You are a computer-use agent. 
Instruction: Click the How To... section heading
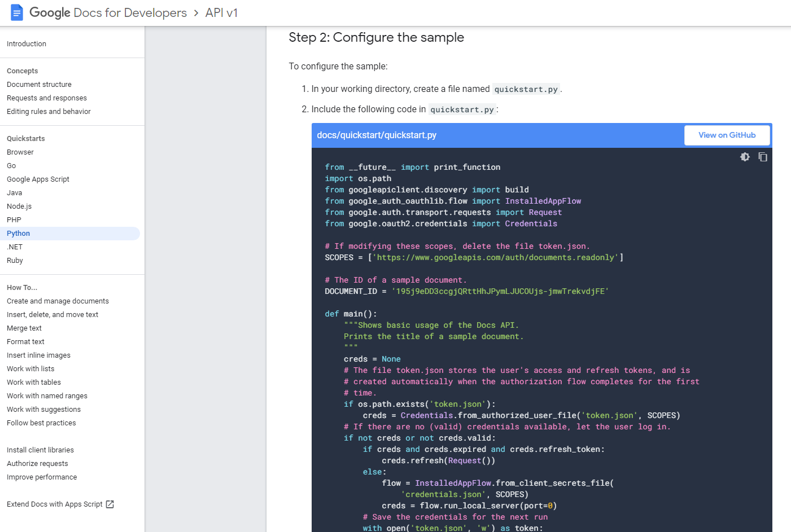22,288
